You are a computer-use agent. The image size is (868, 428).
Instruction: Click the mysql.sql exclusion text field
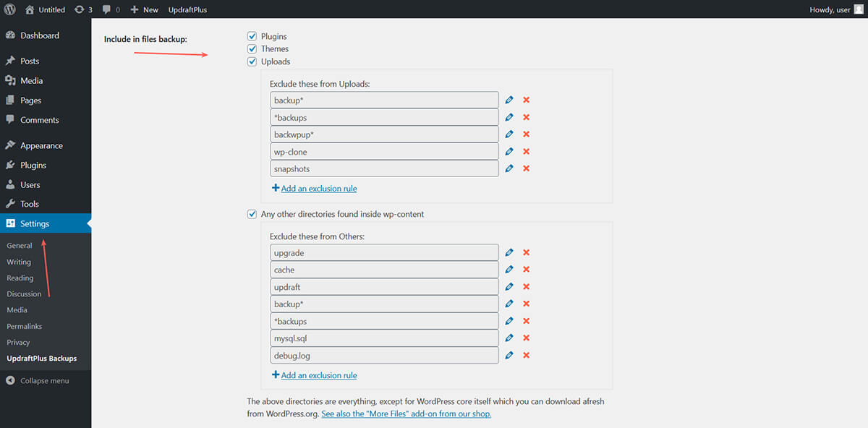point(385,338)
